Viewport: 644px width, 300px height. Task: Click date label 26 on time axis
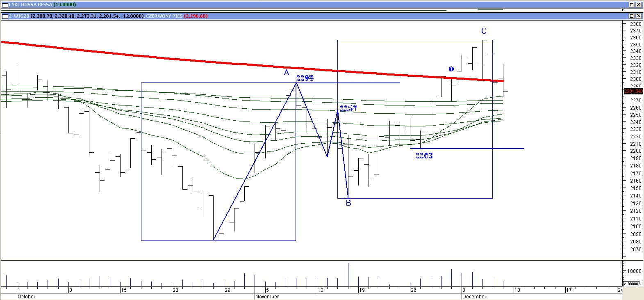(414, 290)
